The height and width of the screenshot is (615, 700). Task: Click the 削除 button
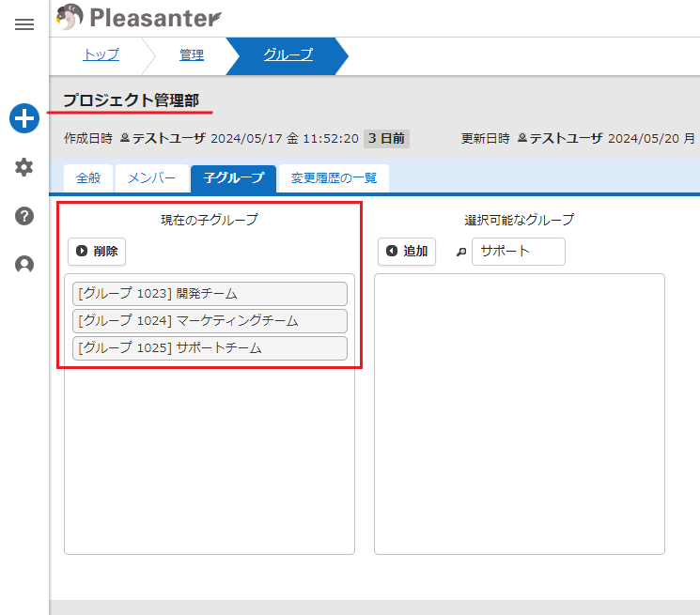tap(97, 252)
